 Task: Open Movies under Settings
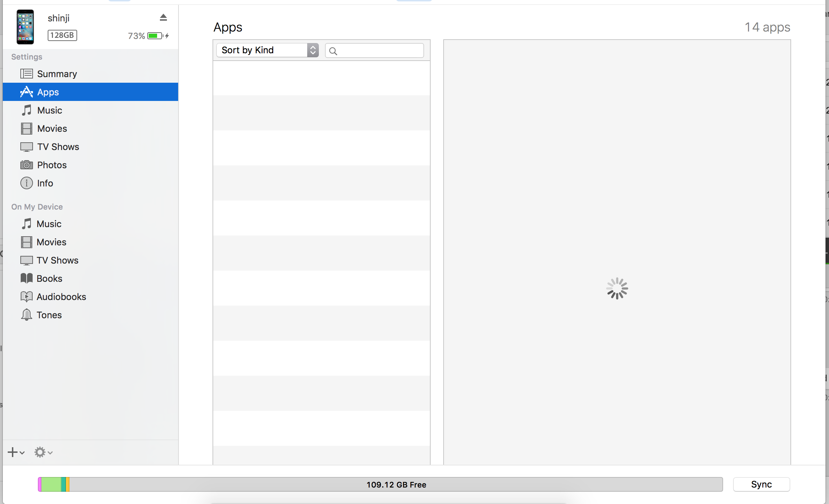pos(52,129)
